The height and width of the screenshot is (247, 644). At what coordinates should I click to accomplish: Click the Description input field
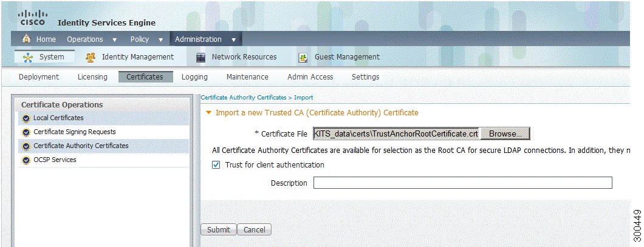[463, 183]
